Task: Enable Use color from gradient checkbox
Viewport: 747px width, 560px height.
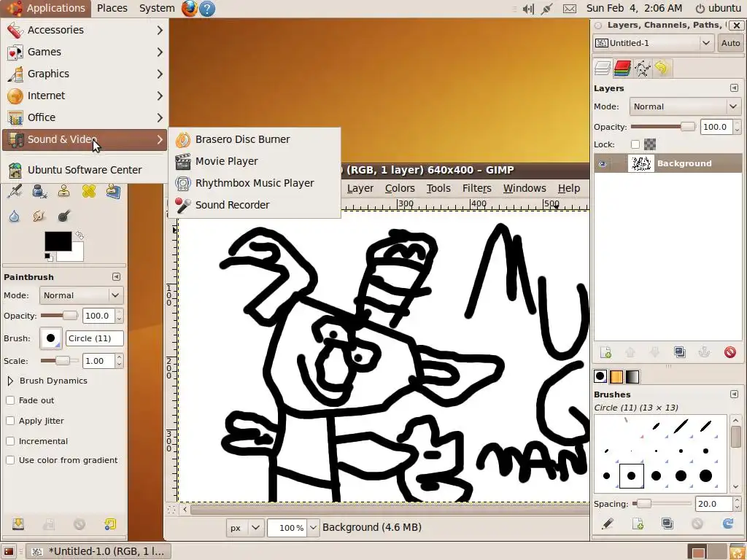Action: pos(10,460)
